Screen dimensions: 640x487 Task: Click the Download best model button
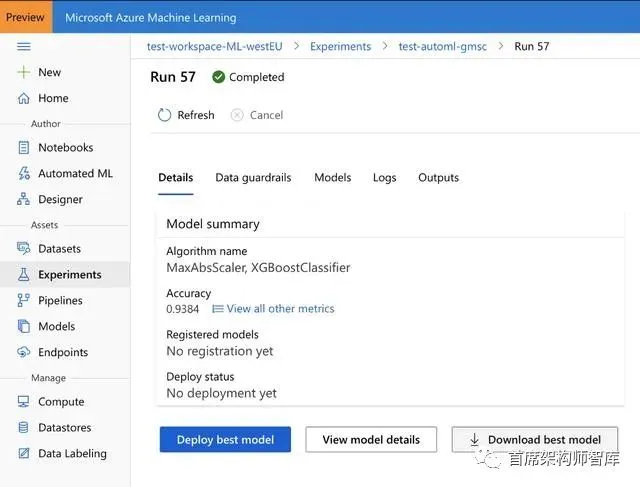pos(535,440)
